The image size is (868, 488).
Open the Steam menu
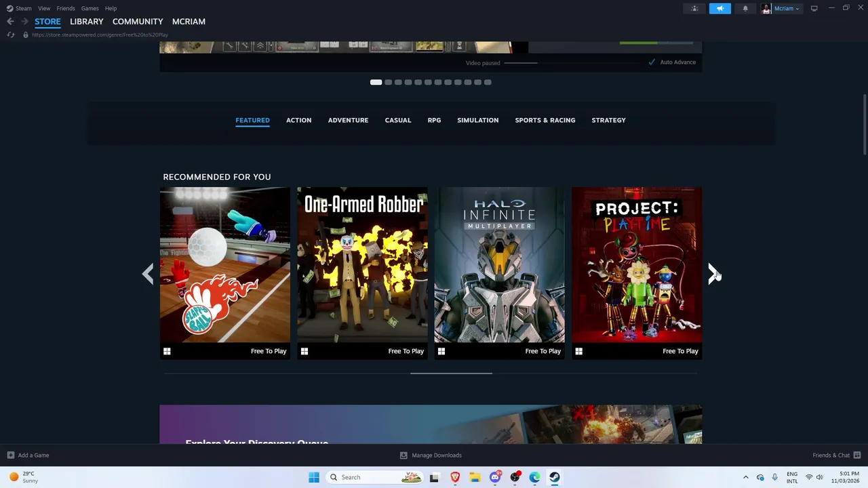24,8
